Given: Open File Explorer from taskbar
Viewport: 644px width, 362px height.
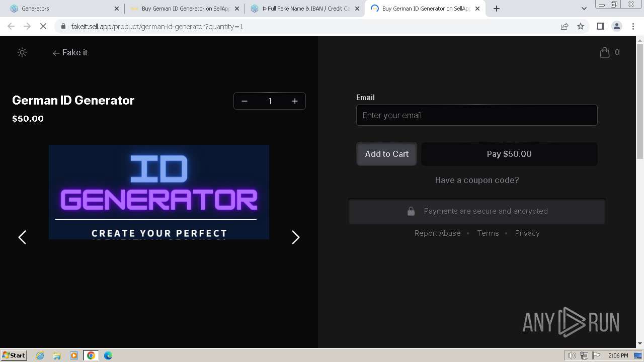Looking at the screenshot, I should click(57, 355).
